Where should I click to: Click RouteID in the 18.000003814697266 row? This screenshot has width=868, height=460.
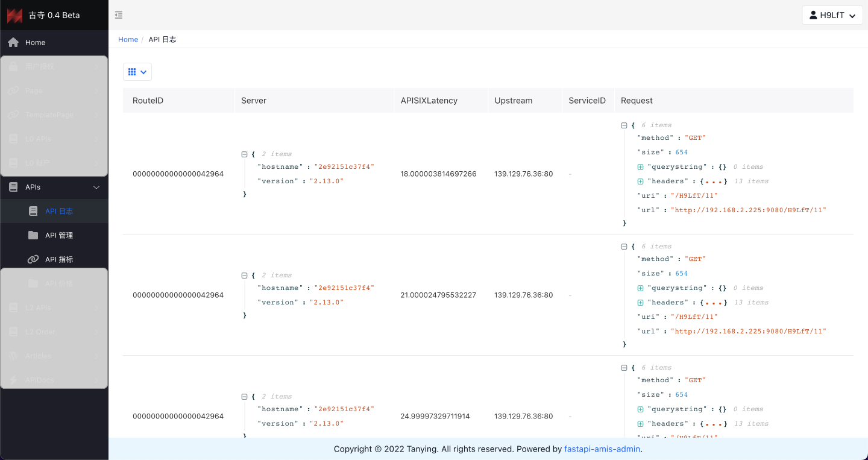pos(178,174)
